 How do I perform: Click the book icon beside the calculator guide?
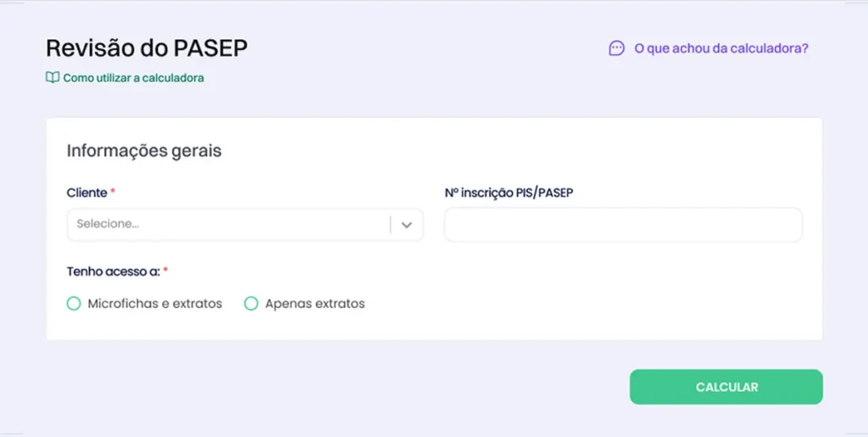point(53,78)
